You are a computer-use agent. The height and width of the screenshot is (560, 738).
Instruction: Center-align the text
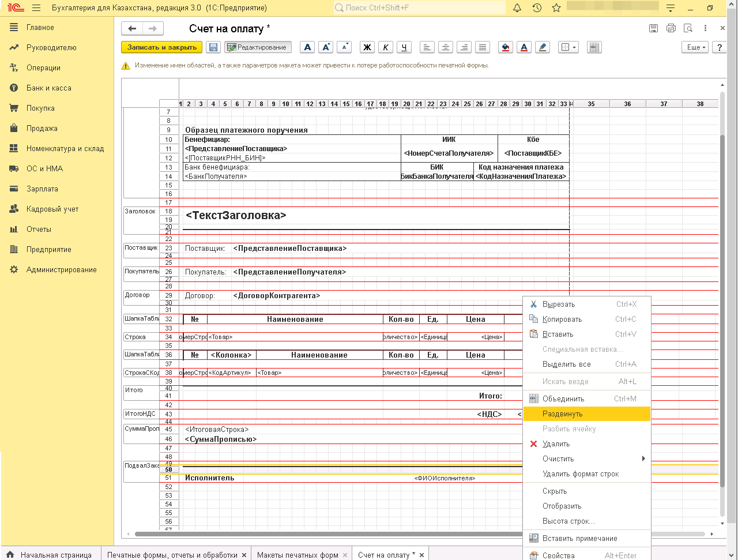(x=445, y=47)
